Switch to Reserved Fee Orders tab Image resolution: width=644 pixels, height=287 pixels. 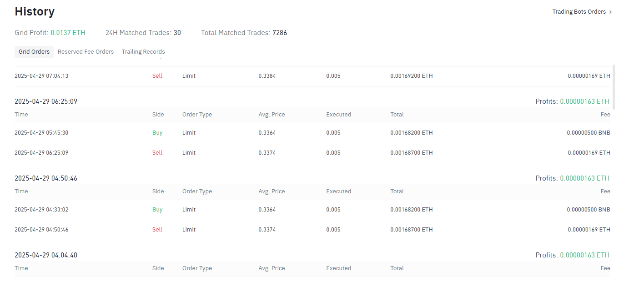[x=86, y=52]
